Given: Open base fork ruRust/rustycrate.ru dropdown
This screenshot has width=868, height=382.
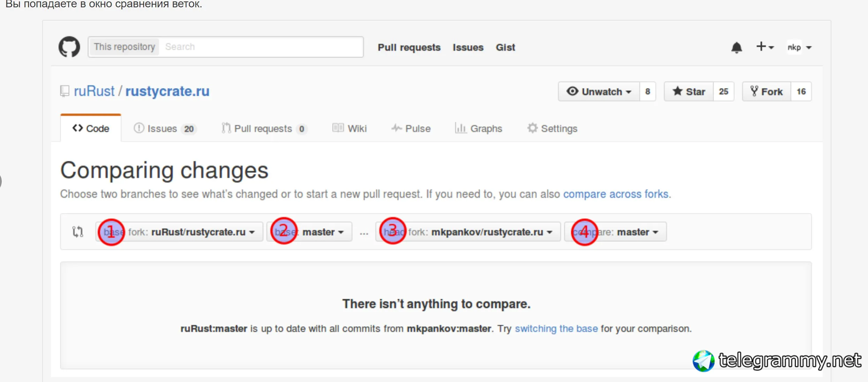Looking at the screenshot, I should pos(179,232).
